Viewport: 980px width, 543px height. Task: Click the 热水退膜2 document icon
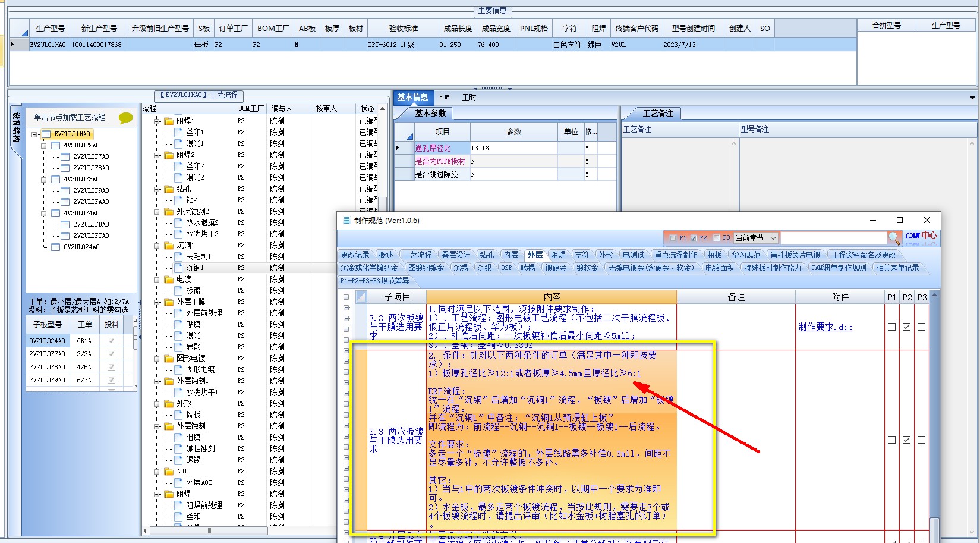point(178,222)
